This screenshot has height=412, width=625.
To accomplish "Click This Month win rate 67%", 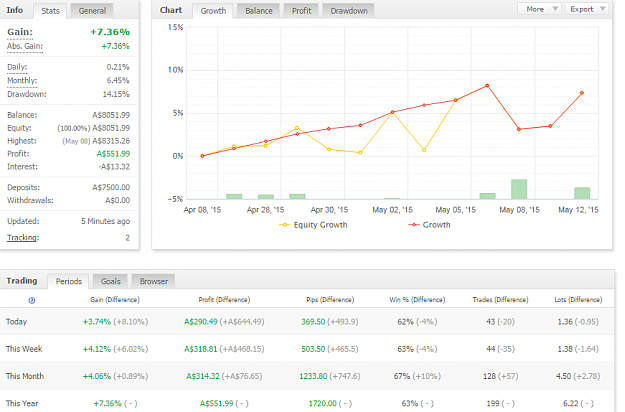I will pyautogui.click(x=402, y=376).
